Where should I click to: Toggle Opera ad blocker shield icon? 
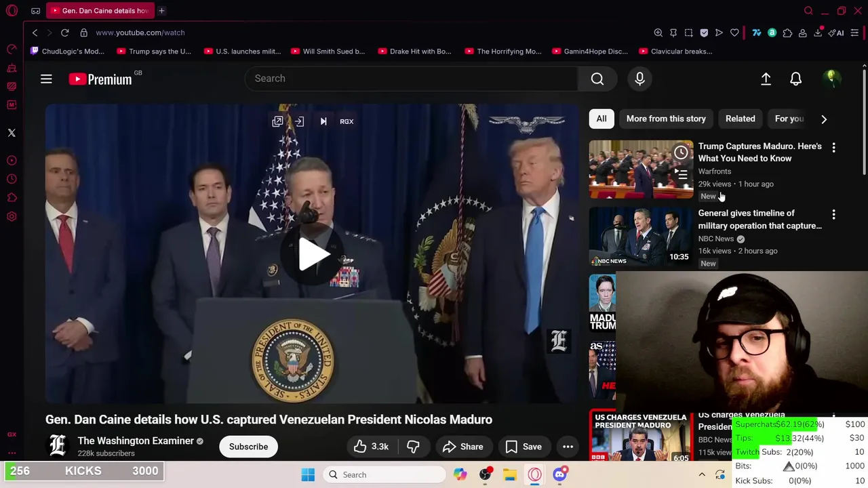tap(704, 33)
